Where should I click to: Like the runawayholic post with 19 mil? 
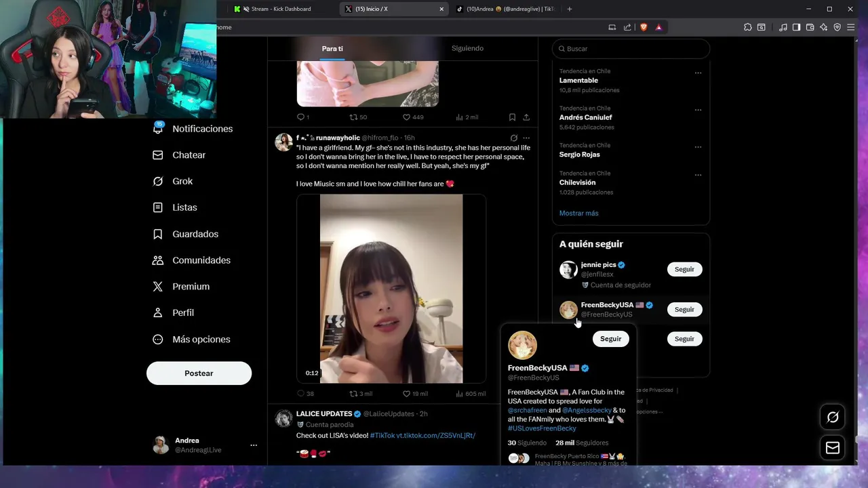[x=406, y=394]
